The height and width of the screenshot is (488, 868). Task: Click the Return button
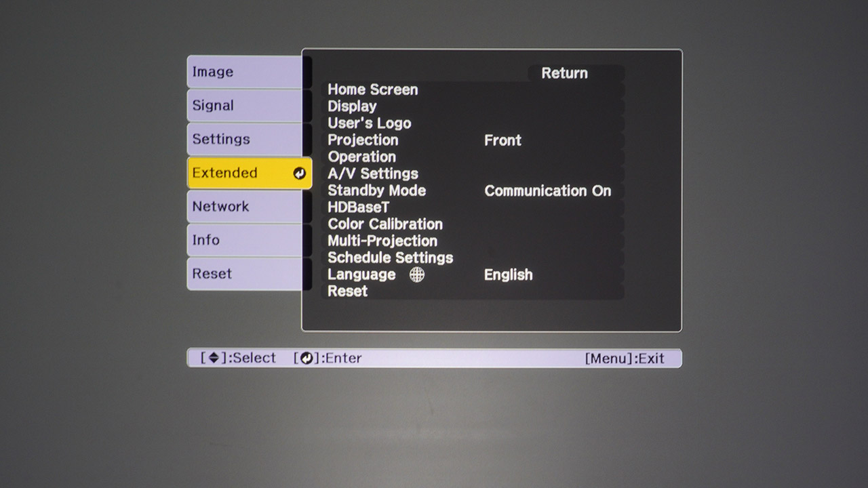(x=564, y=73)
